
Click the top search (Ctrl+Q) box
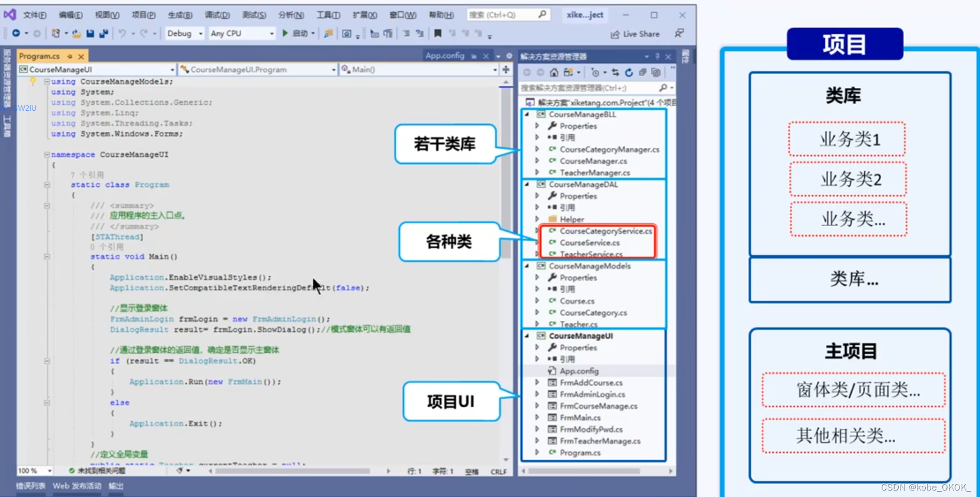click(509, 15)
